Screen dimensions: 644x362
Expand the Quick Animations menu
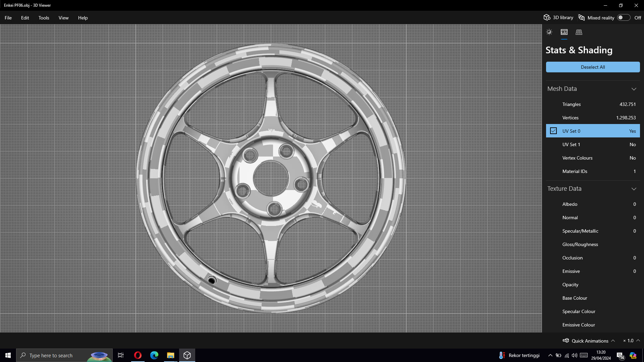pyautogui.click(x=612, y=341)
